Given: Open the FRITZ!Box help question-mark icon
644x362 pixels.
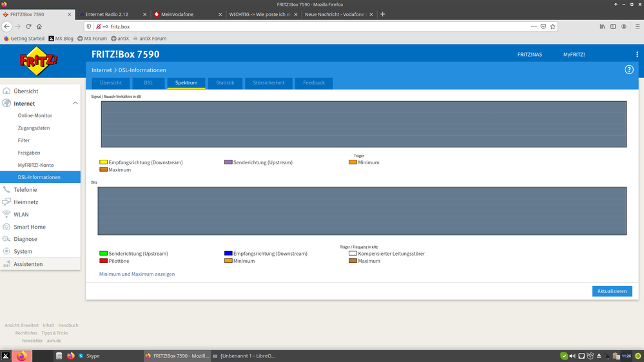Looking at the screenshot, I should point(629,70).
